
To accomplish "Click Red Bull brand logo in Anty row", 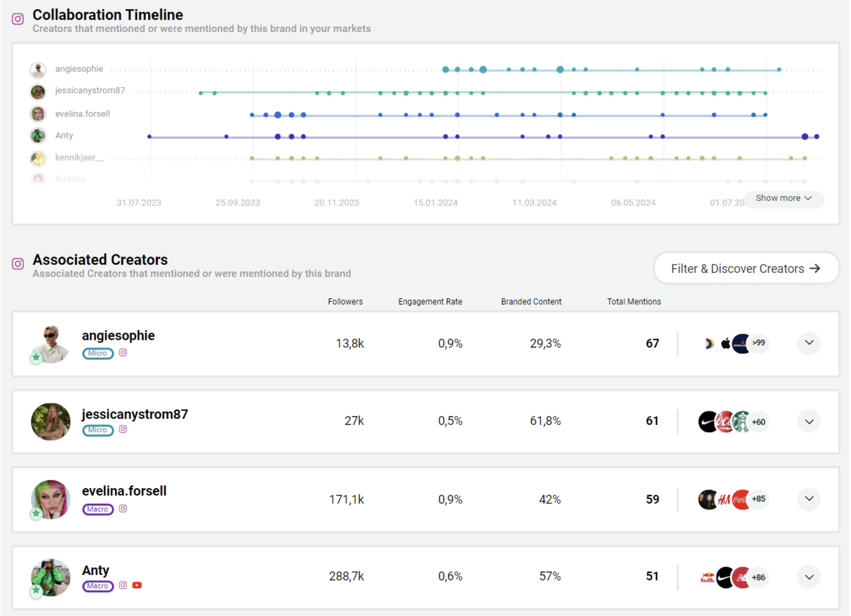I will [x=707, y=577].
